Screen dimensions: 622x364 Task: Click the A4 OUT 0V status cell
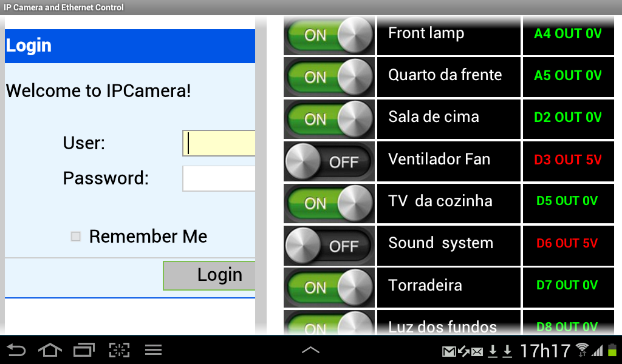[x=568, y=36]
